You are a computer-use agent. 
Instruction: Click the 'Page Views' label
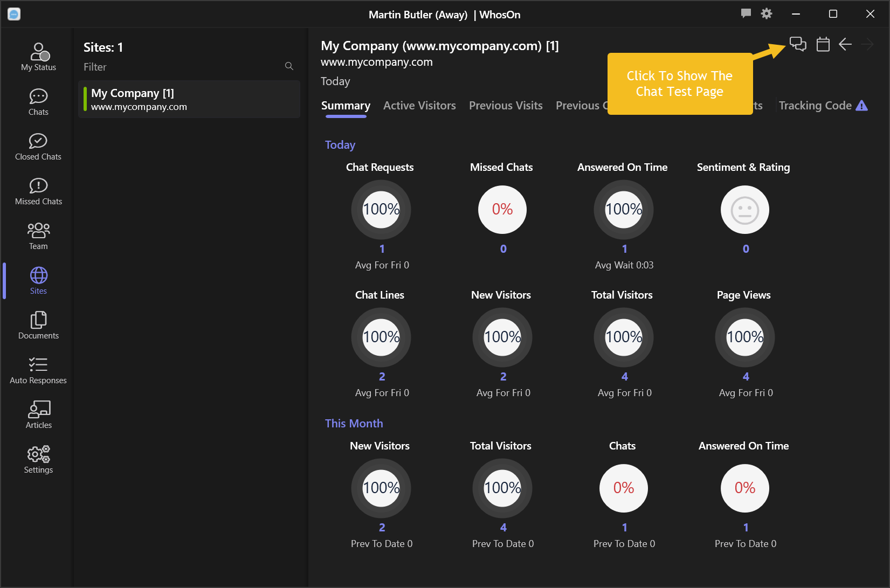[744, 295]
